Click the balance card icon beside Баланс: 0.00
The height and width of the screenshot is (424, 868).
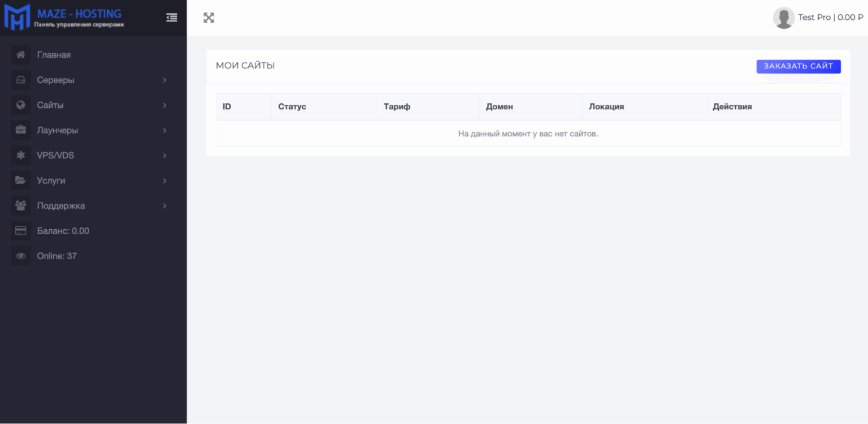tap(20, 230)
